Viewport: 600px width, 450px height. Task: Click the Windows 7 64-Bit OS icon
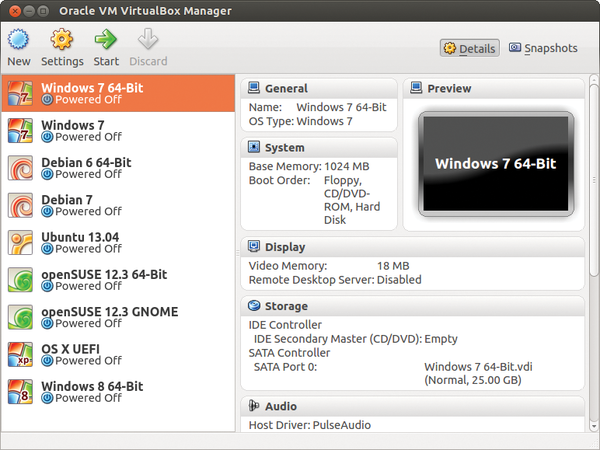[x=20, y=93]
